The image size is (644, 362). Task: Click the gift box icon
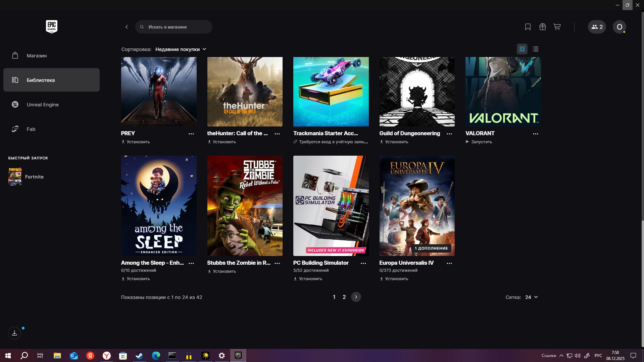pos(542,27)
